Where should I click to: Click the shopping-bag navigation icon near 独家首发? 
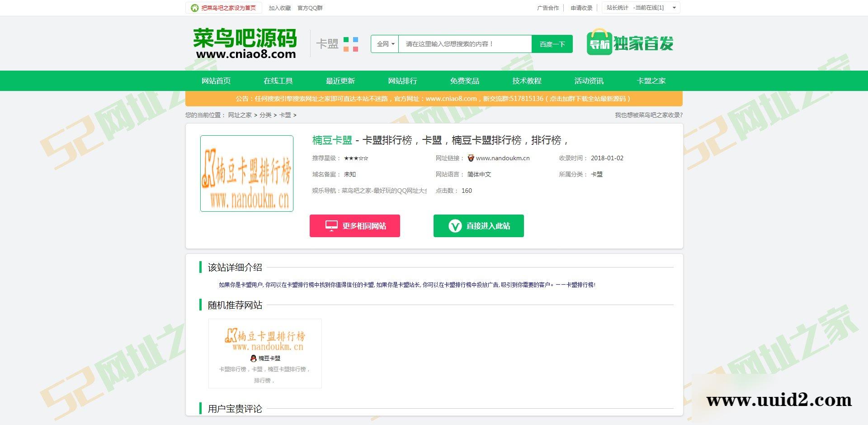pyautogui.click(x=599, y=43)
